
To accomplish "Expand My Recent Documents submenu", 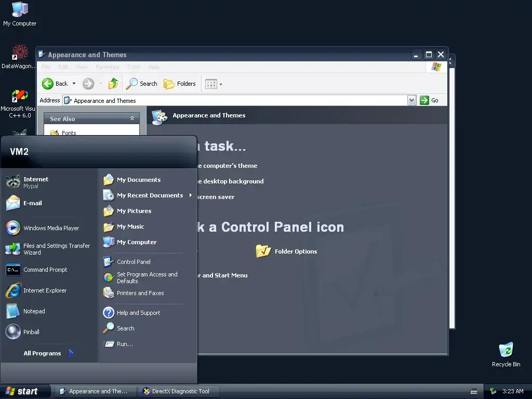I will (147, 195).
